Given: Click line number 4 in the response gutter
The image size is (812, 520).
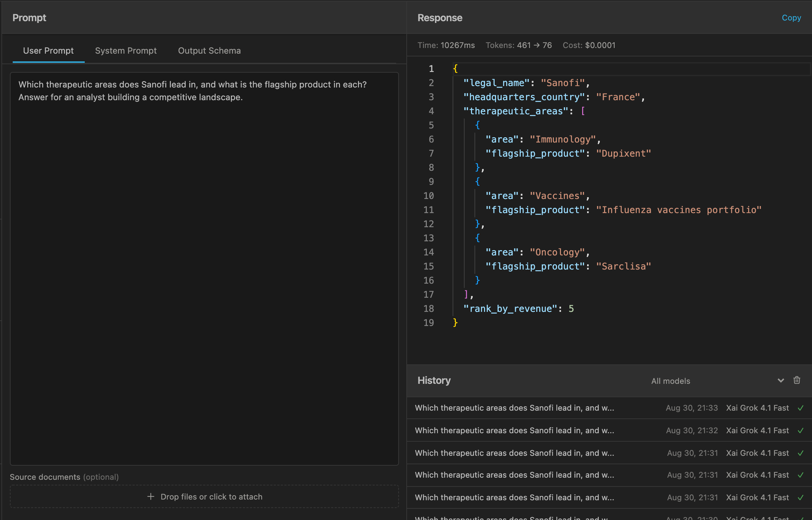Looking at the screenshot, I should coord(431,111).
